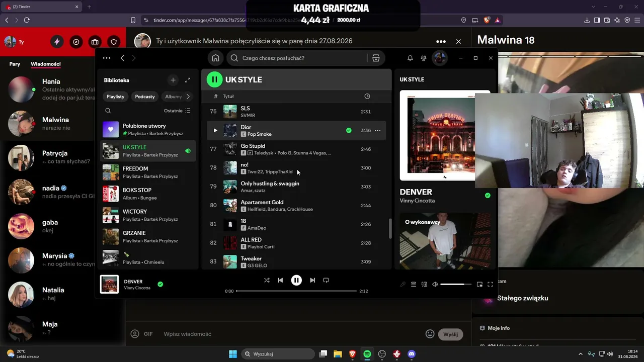
Task: Expand the Biblioteka library panel
Action: [x=188, y=80]
